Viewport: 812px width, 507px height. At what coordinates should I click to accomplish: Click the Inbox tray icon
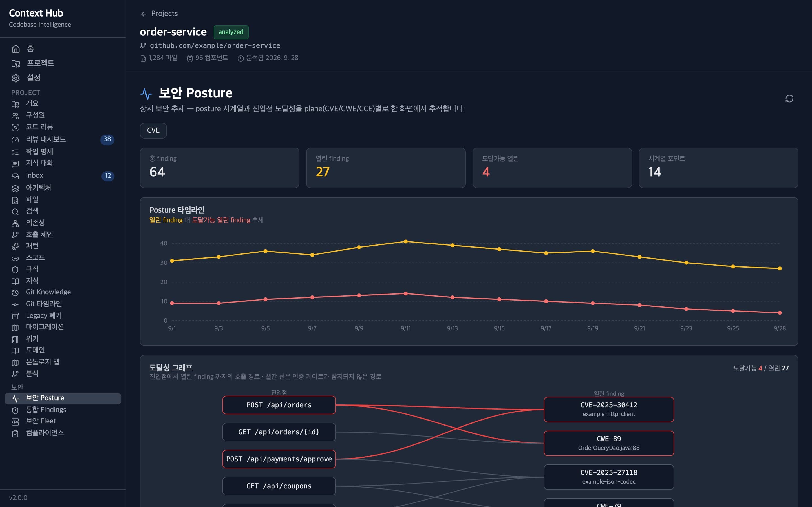[15, 176]
